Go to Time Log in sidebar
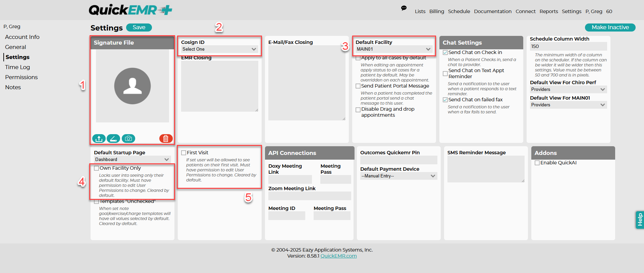The width and height of the screenshot is (644, 273). pyautogui.click(x=17, y=67)
